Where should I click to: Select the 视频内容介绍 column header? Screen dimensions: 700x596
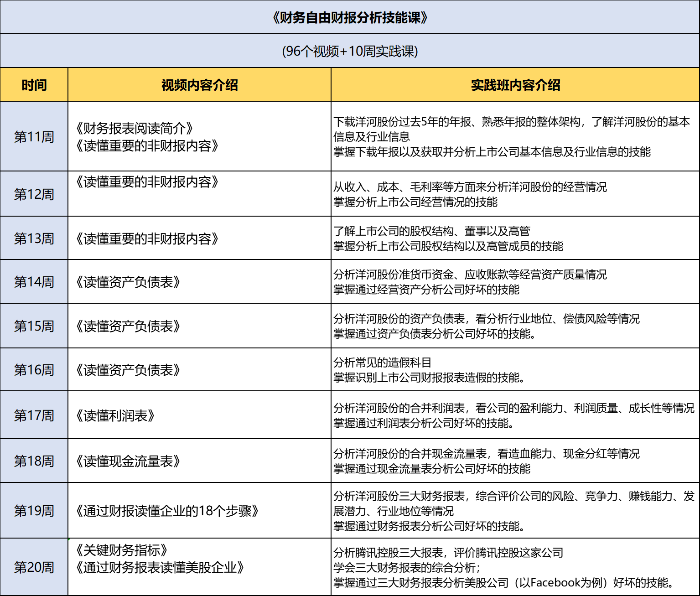point(199,85)
